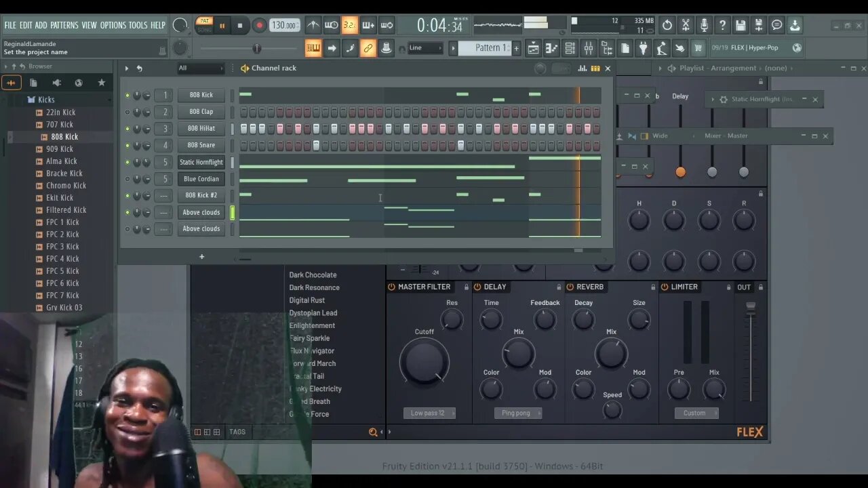Toggle the MASTER FILTER power button
The width and height of the screenshot is (868, 488).
coord(391,287)
